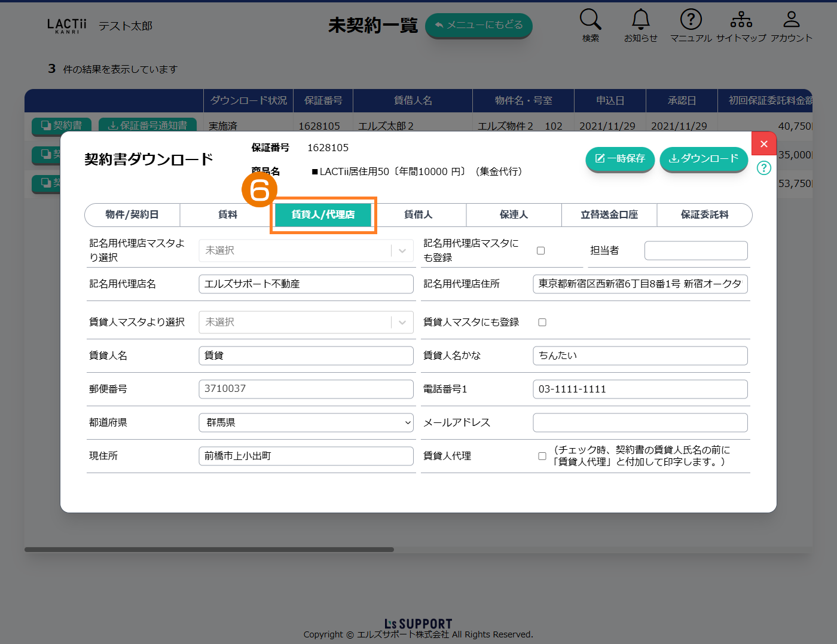The image size is (837, 644).
Task: Open the 都道府県 prefecture dropdown
Action: [x=306, y=422]
